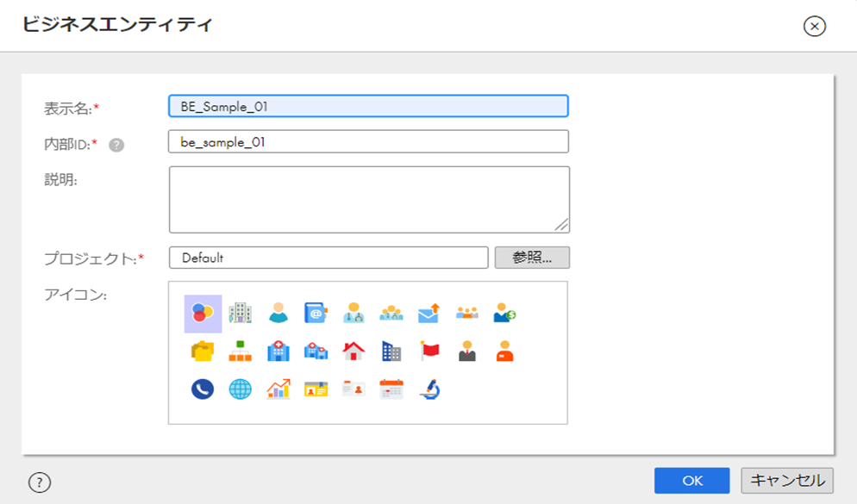The height and width of the screenshot is (504, 857).
Task: Click the help icon beside 内部ID
Action: [116, 145]
